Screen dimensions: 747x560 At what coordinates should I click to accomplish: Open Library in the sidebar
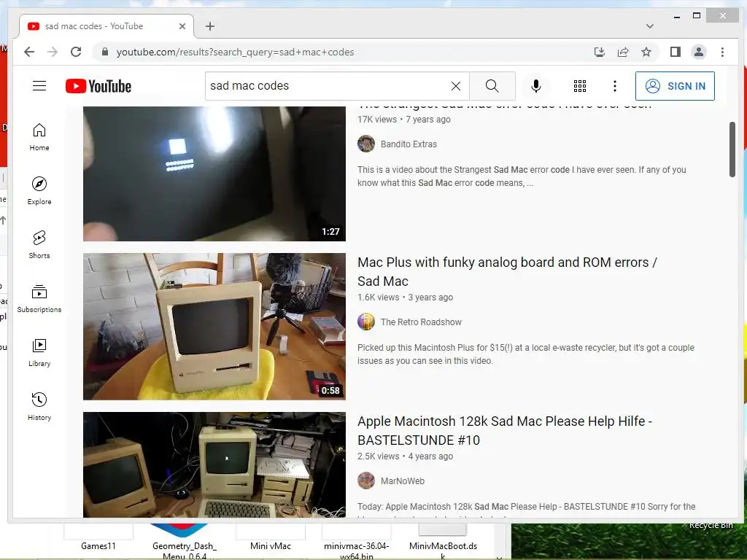pos(39,352)
